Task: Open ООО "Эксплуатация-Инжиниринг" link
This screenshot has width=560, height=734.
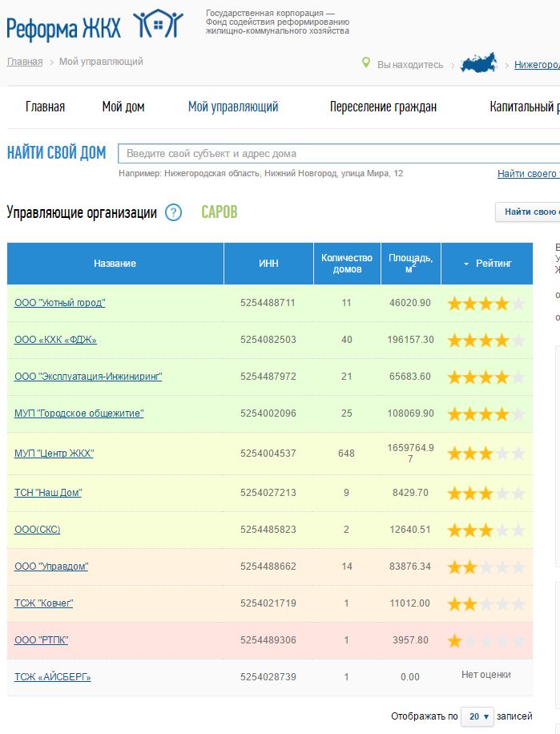Action: click(x=88, y=377)
